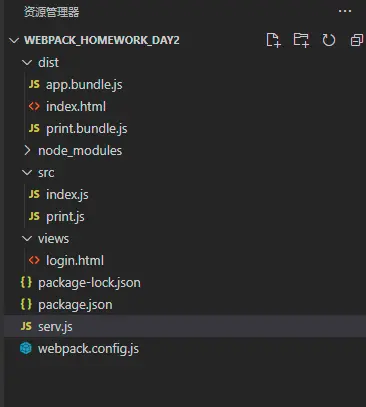Click the webpack cube icon beside webpack.config.js
Screen dimensions: 366x407
(x=26, y=348)
